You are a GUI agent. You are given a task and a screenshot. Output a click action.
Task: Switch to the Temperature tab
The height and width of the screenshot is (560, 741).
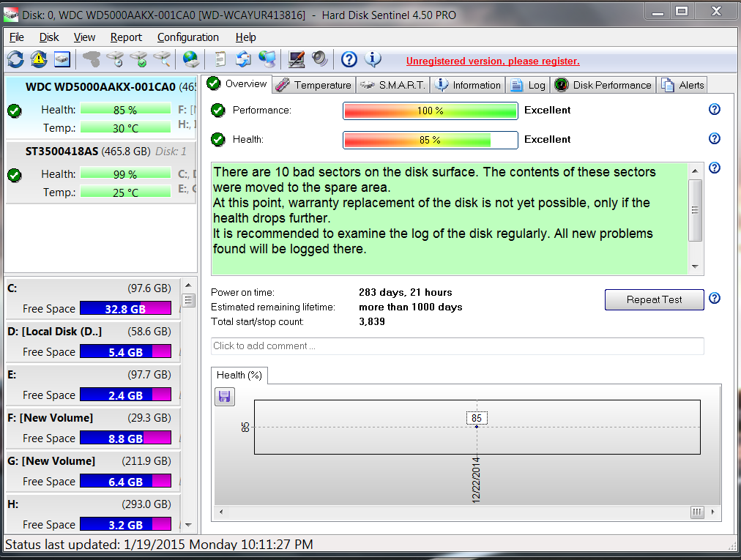click(314, 85)
